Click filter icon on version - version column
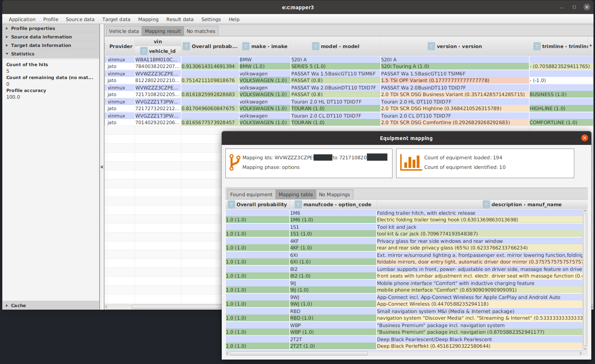Viewport: 595px width, 364px height. click(x=431, y=46)
